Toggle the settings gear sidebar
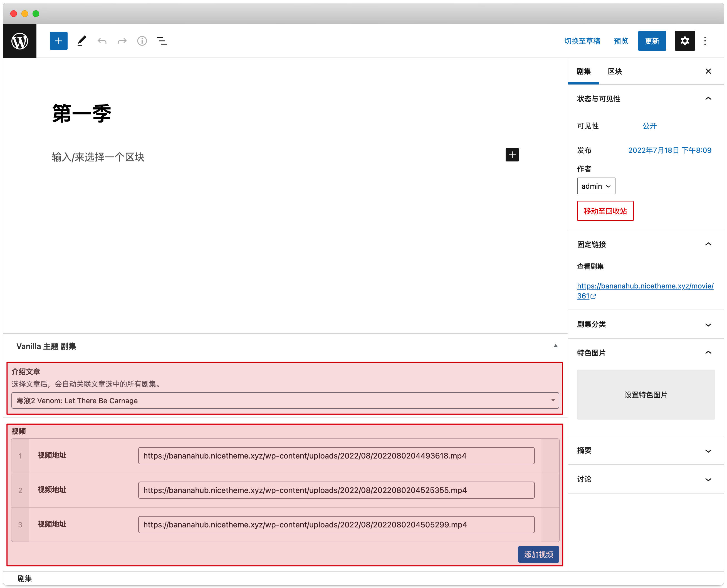The image size is (727, 588). [685, 41]
